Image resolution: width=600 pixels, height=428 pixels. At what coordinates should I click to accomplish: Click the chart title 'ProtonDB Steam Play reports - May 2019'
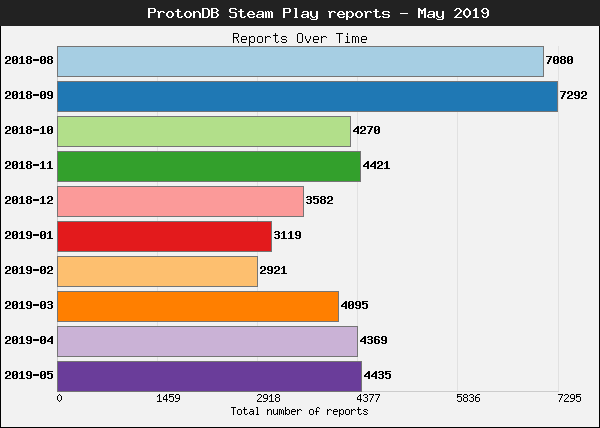pos(318,13)
